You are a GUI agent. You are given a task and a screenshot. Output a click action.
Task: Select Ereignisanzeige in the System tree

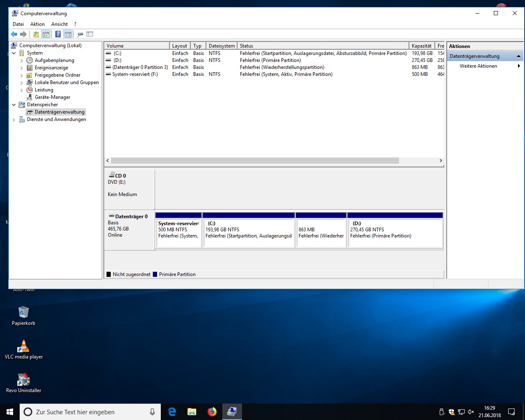[51, 68]
